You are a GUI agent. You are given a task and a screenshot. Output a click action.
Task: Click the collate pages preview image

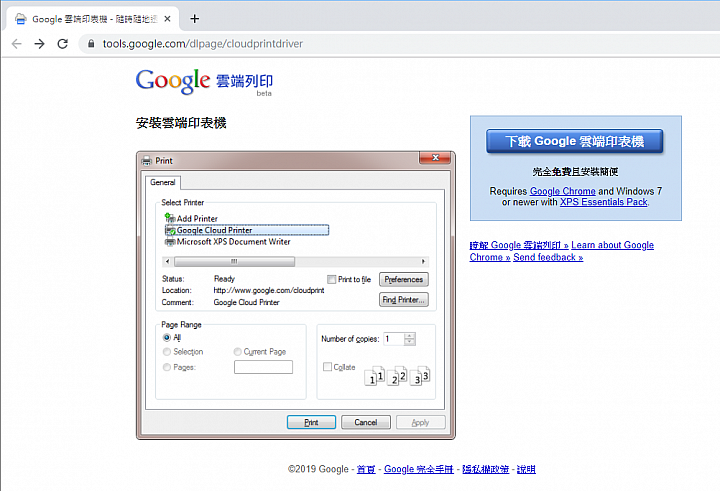click(x=397, y=376)
